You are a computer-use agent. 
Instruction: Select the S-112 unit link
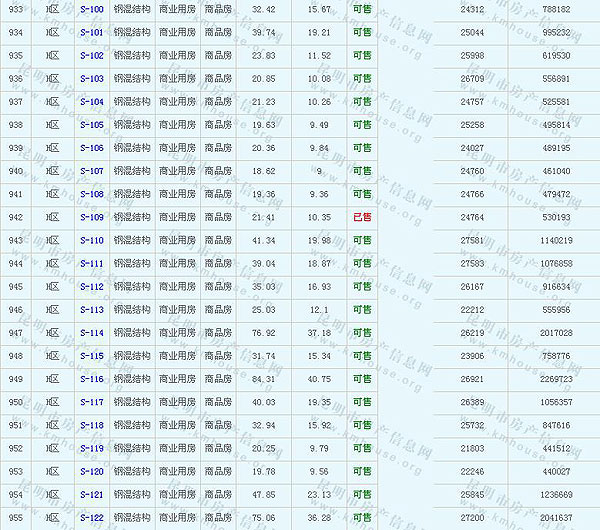point(91,287)
